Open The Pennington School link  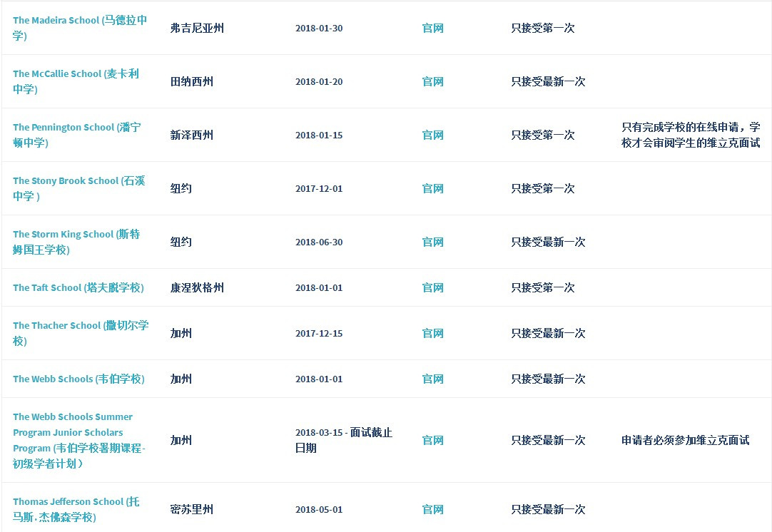click(x=77, y=135)
